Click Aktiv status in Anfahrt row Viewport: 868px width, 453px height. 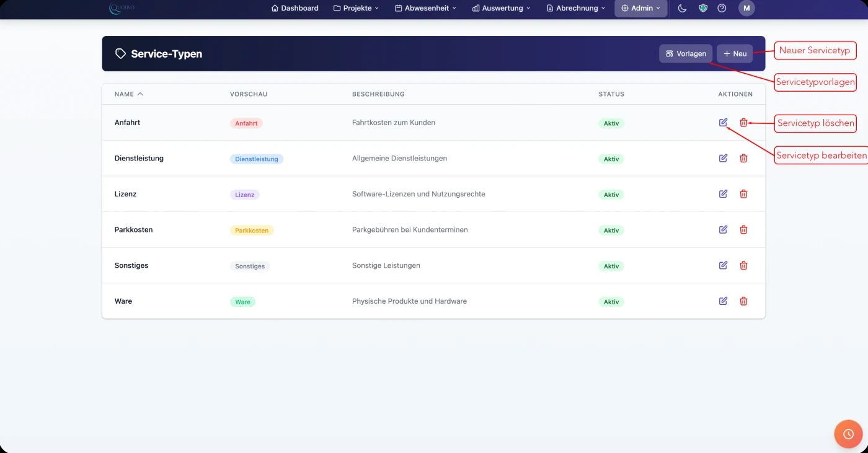[x=611, y=123]
